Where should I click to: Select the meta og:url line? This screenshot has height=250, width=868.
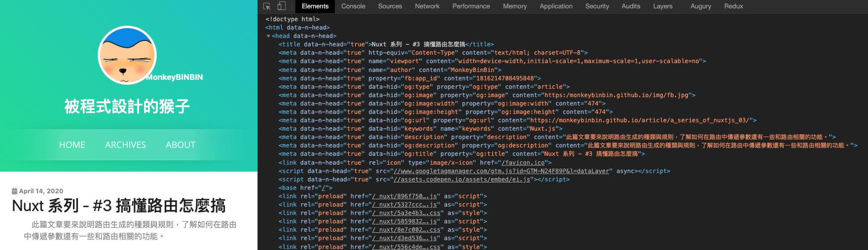(517, 120)
